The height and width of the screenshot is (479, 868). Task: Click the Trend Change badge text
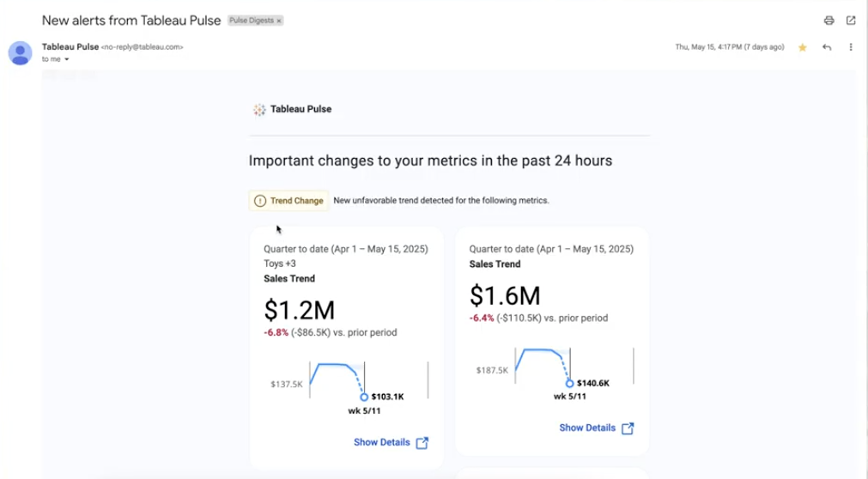click(x=297, y=201)
